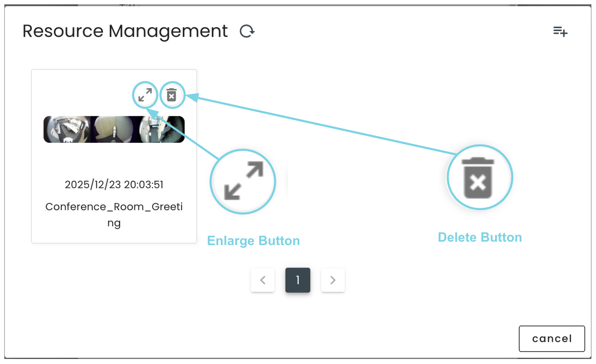Click the small enlarge icon on the resource card
This screenshot has width=596, height=364.
pyautogui.click(x=145, y=95)
